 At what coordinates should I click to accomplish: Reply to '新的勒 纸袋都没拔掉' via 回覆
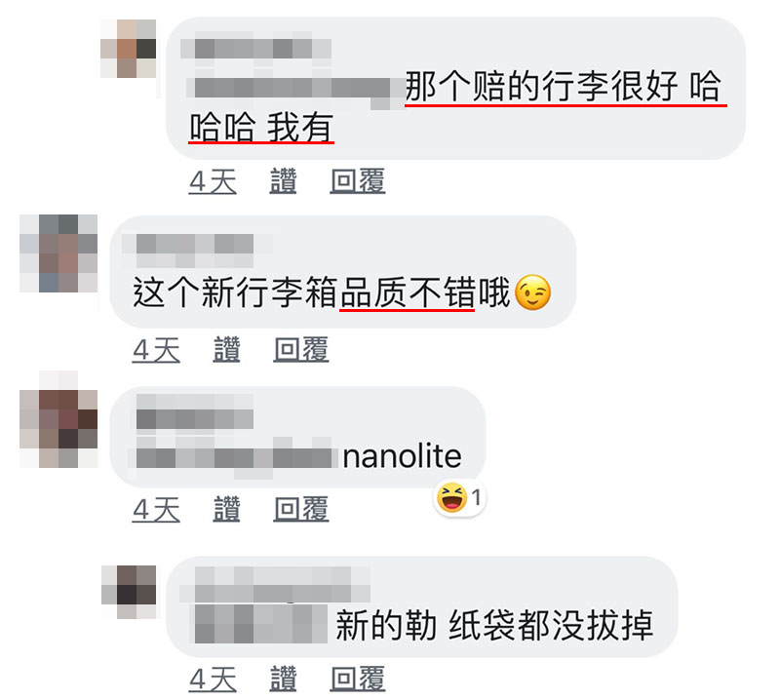click(358, 680)
